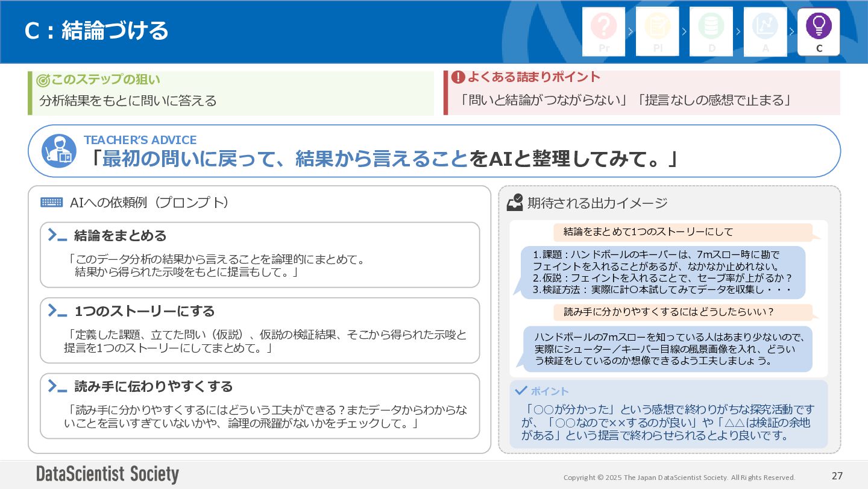
Task: Click the A analysis chart step icon
Action: coord(765,31)
